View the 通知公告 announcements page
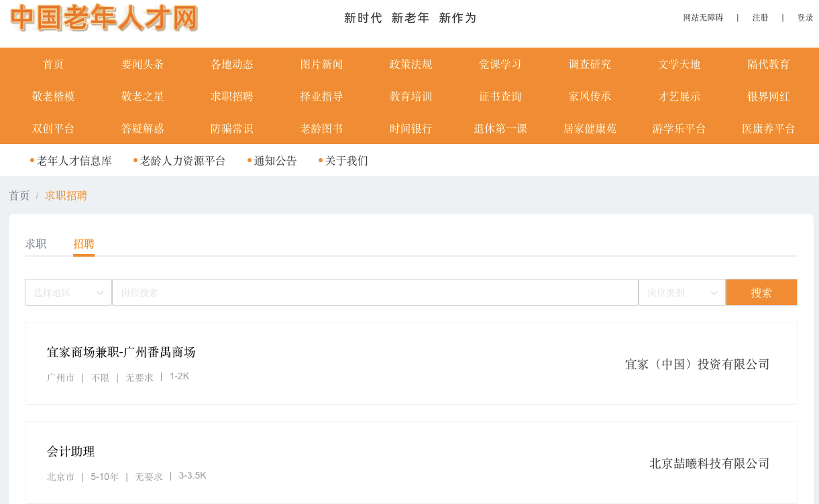Image resolution: width=819 pixels, height=504 pixels. (x=275, y=161)
